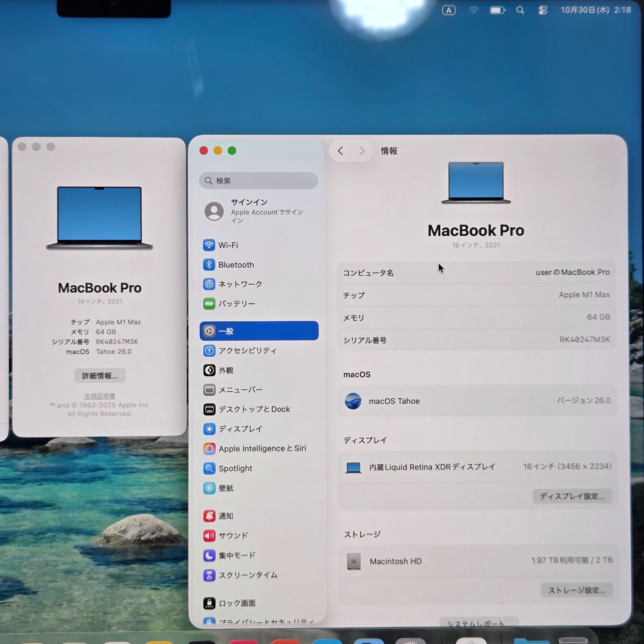Click the Display Settings button
This screenshot has width=644, height=644.
point(572,496)
